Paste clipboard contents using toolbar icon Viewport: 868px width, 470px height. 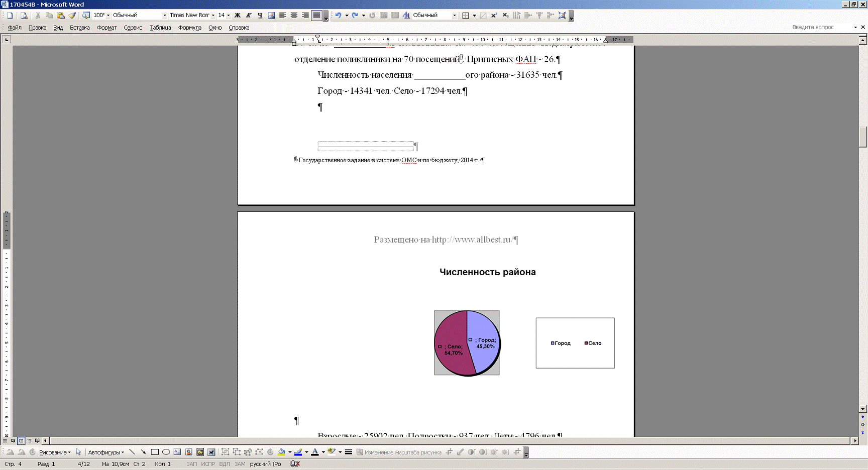(60, 16)
